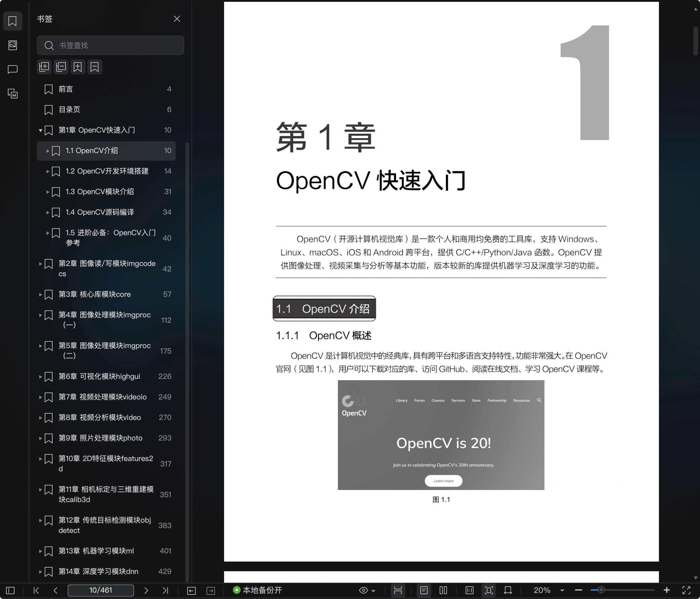This screenshot has height=599, width=700.
Task: Toggle continuous scrolling mode icon
Action: [x=398, y=590]
